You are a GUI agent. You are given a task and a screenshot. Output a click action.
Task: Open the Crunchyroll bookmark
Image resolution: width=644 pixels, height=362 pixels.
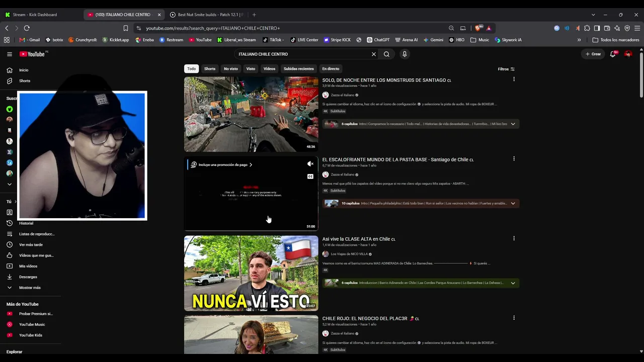coord(83,40)
